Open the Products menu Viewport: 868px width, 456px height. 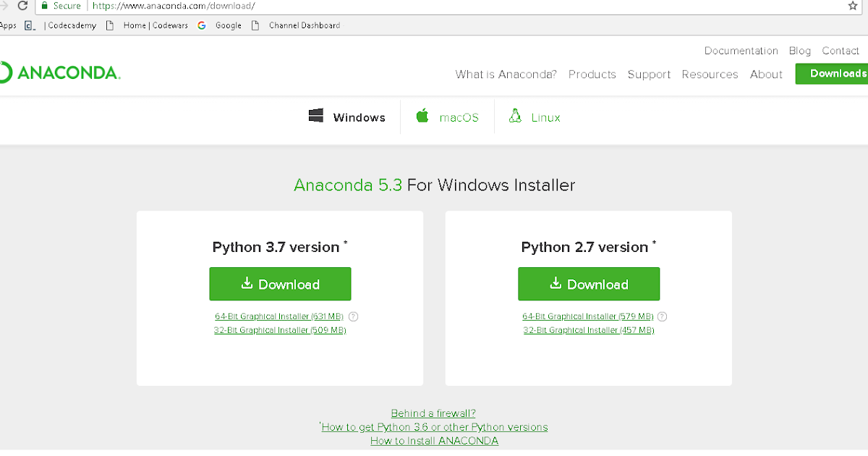[592, 74]
